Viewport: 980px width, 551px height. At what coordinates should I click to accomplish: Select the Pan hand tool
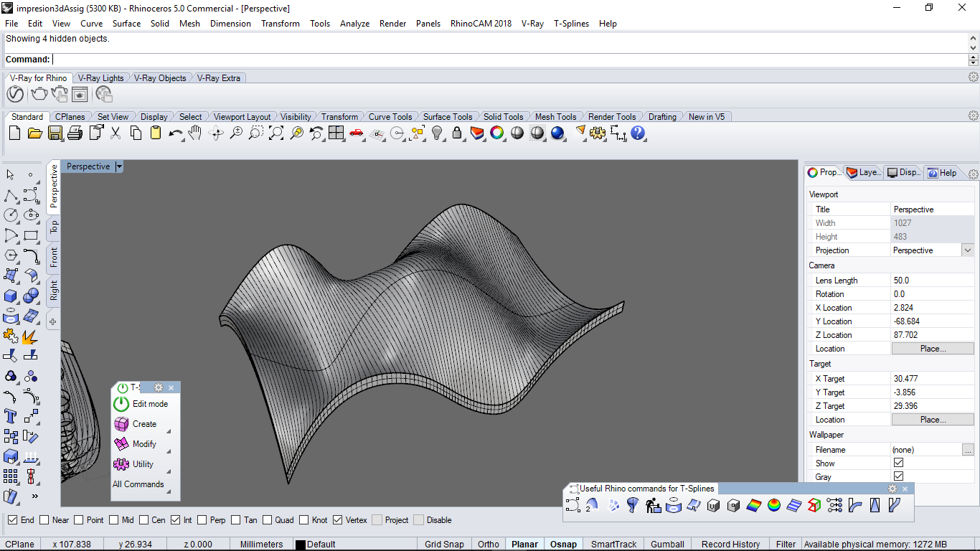point(195,133)
